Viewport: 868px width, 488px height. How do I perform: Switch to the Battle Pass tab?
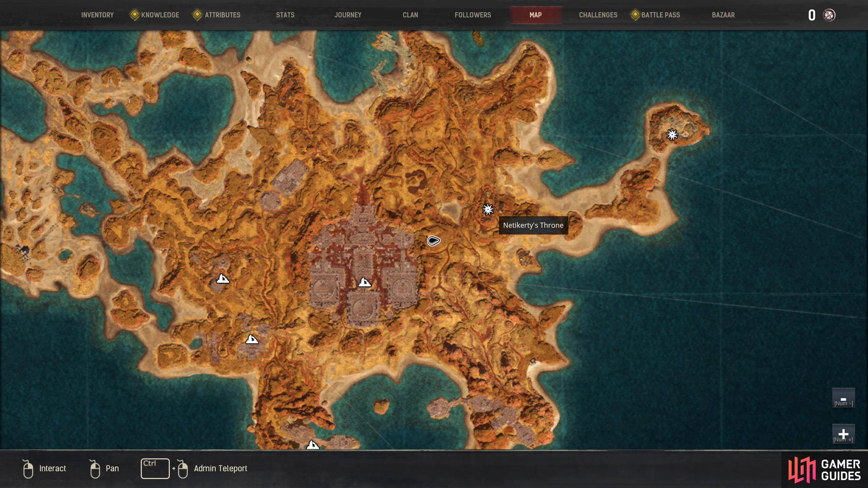[660, 15]
